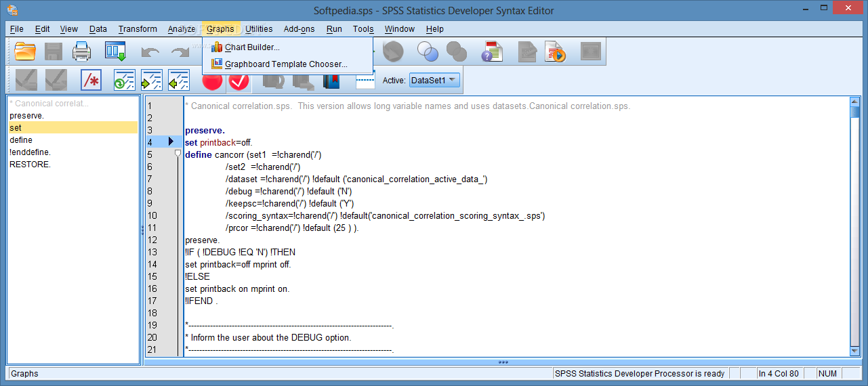The image size is (868, 386).
Task: Click the Redo arrow icon
Action: [180, 52]
